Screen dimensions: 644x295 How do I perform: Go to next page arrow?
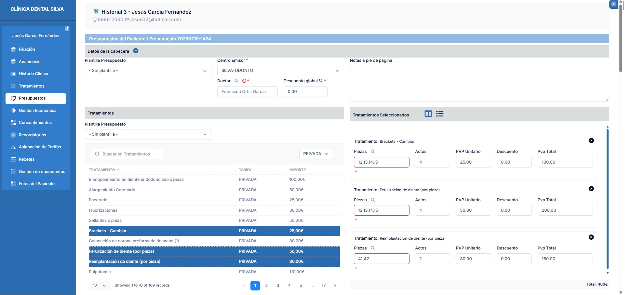tap(335, 286)
